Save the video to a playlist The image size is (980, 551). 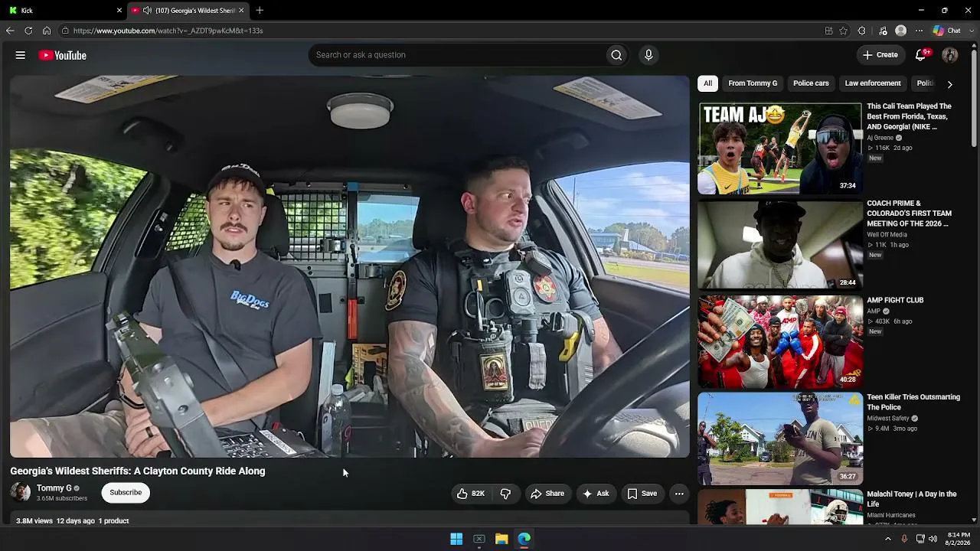tap(642, 494)
